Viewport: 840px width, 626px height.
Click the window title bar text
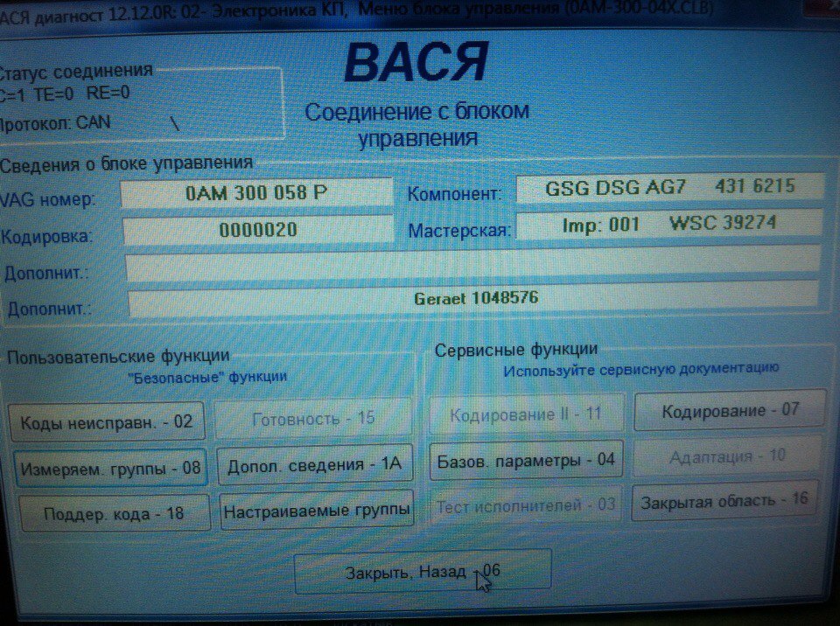tap(357, 10)
